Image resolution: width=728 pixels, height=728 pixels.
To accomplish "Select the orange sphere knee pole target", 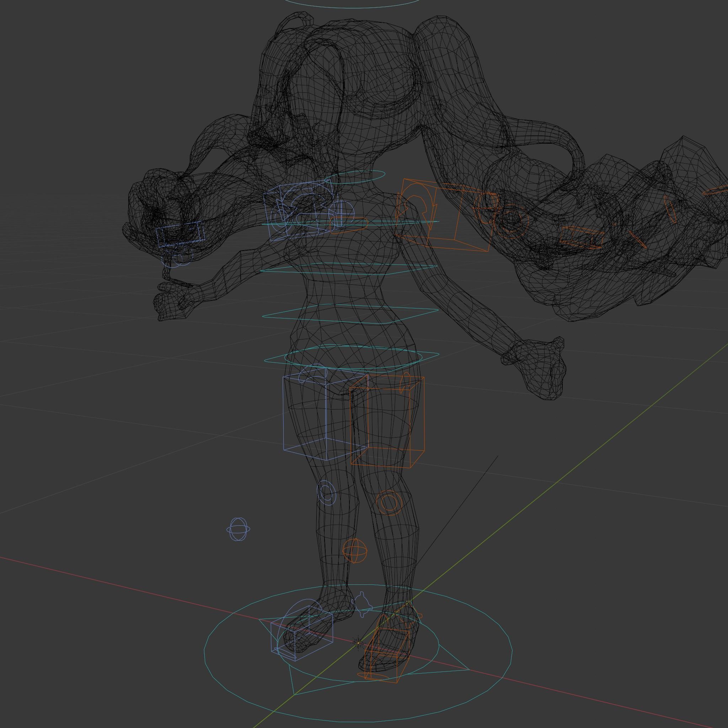I will (x=354, y=551).
